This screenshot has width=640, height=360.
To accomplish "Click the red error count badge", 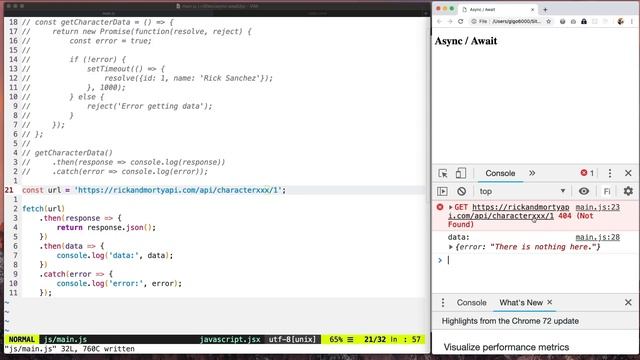I will point(587,173).
